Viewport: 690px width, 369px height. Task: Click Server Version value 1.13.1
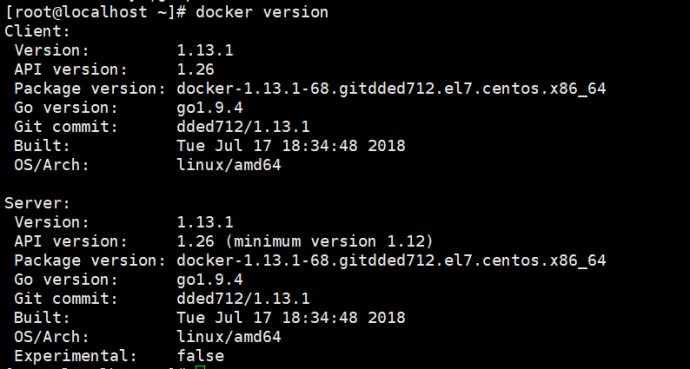(x=205, y=222)
